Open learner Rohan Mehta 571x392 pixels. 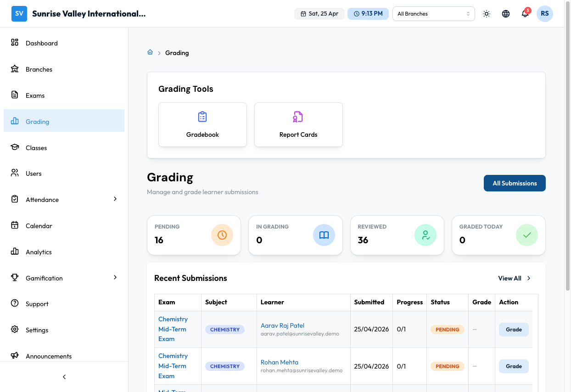coord(280,362)
